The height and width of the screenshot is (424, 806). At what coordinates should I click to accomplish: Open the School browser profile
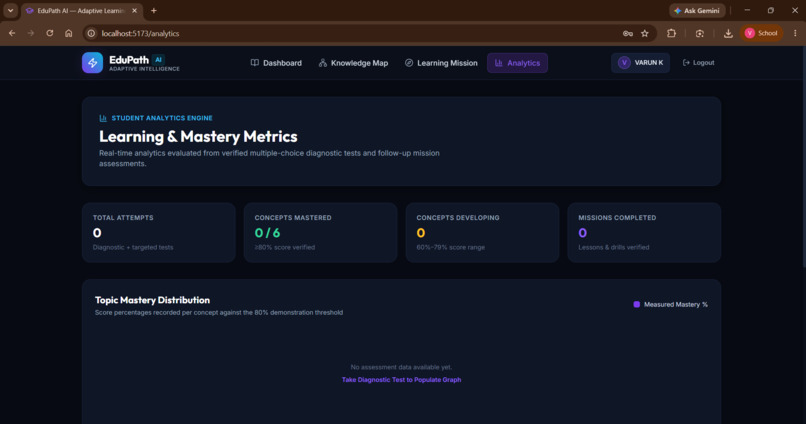(761, 33)
